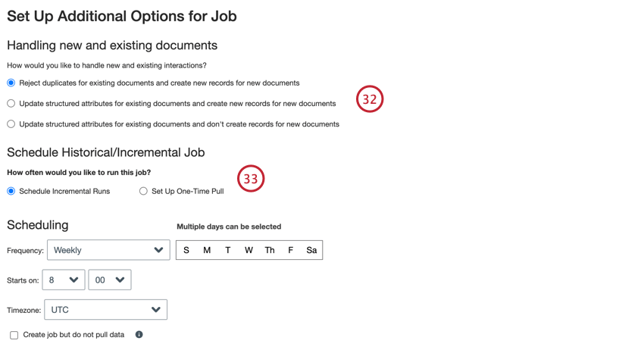The width and height of the screenshot is (644, 341).
Task: Open the Starts on minutes dropdown
Action: click(x=109, y=280)
